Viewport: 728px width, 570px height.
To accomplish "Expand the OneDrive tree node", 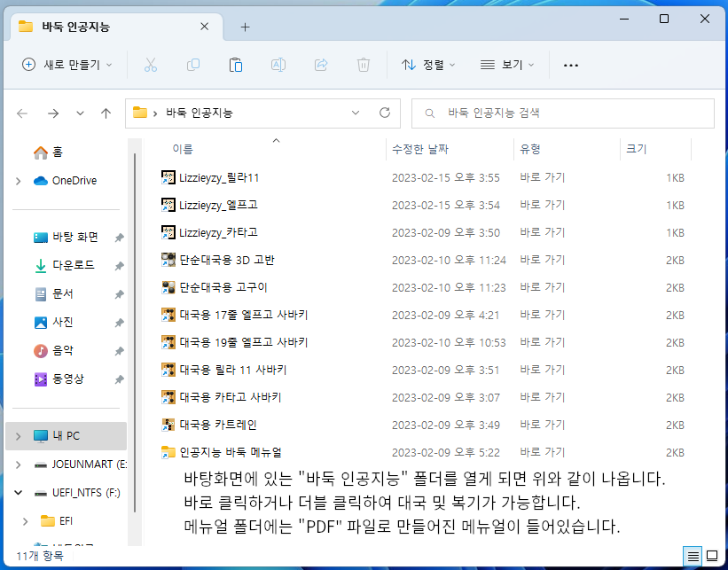I will point(18,181).
